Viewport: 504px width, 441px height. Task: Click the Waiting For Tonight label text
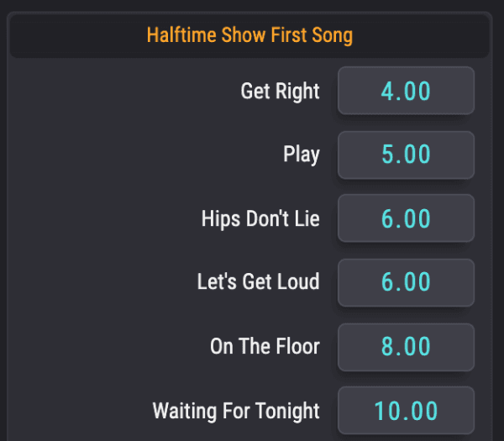tap(236, 411)
